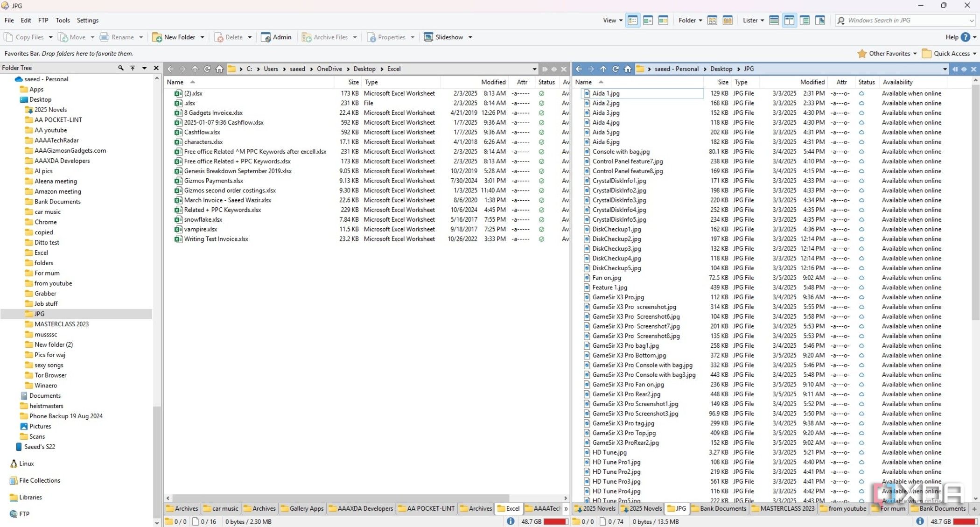
Task: Go back in the JPG pane
Action: (579, 69)
